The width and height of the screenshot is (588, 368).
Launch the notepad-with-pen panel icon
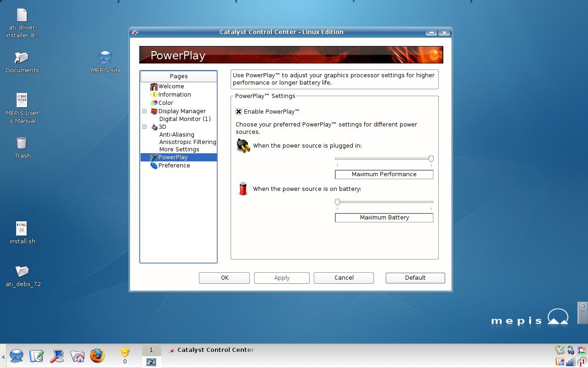point(37,356)
